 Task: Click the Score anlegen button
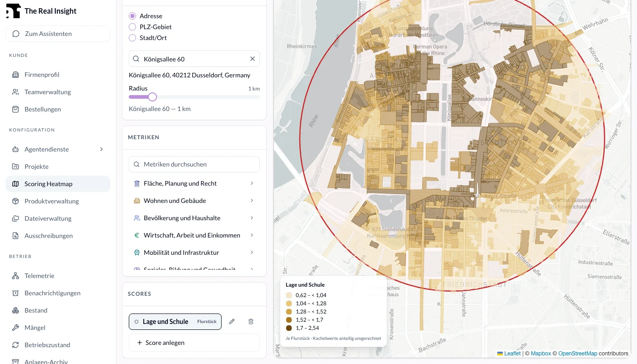click(194, 343)
